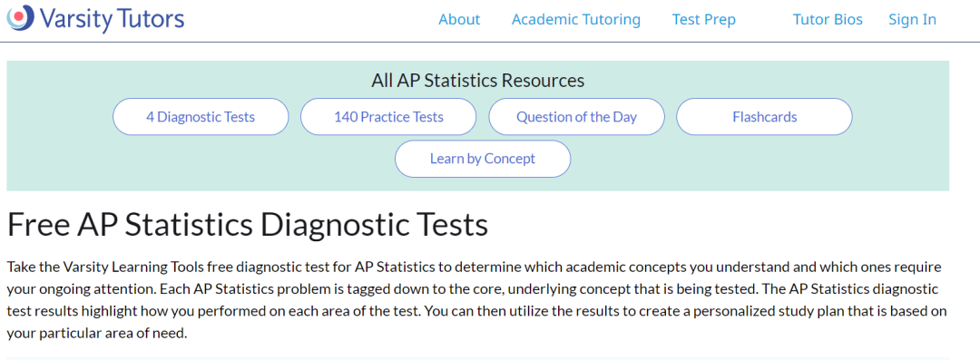Click the empty gap between Test Prep and Tutor Bios

pyautogui.click(x=764, y=20)
